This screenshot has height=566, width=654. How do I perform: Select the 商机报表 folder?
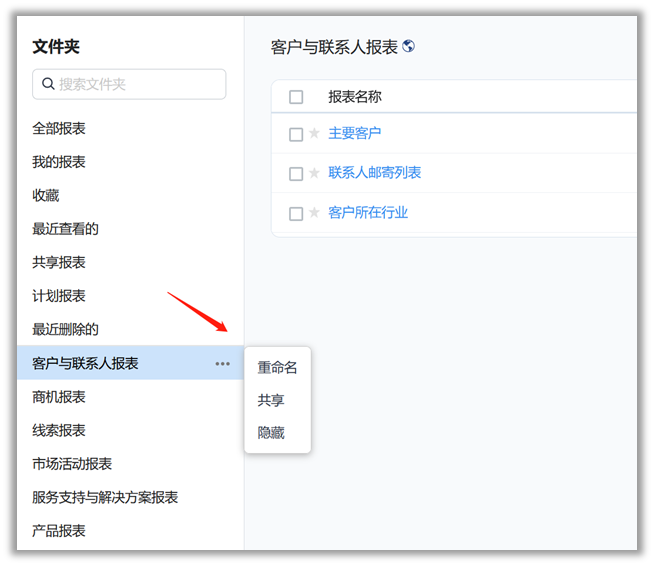click(59, 397)
